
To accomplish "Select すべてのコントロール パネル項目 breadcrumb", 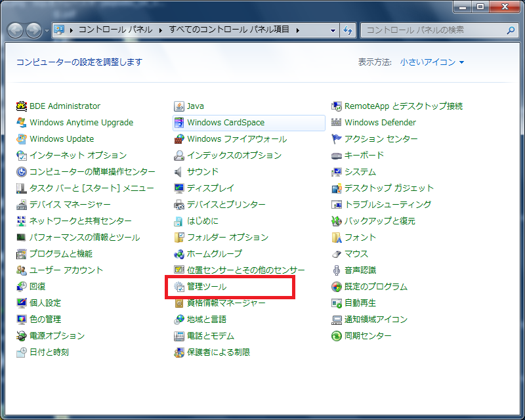I will pyautogui.click(x=229, y=30).
